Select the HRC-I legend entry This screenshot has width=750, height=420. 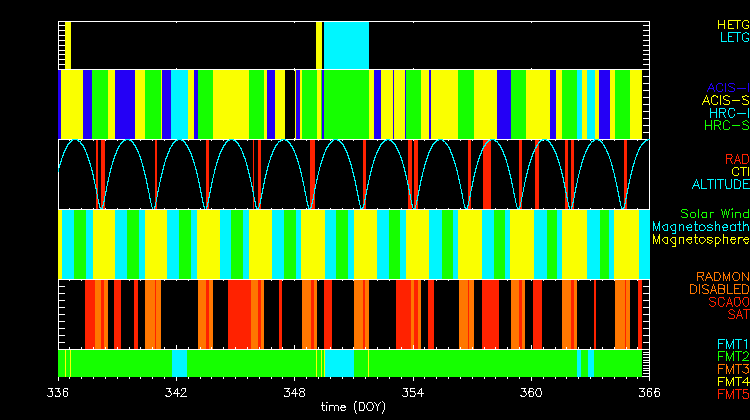click(x=729, y=113)
